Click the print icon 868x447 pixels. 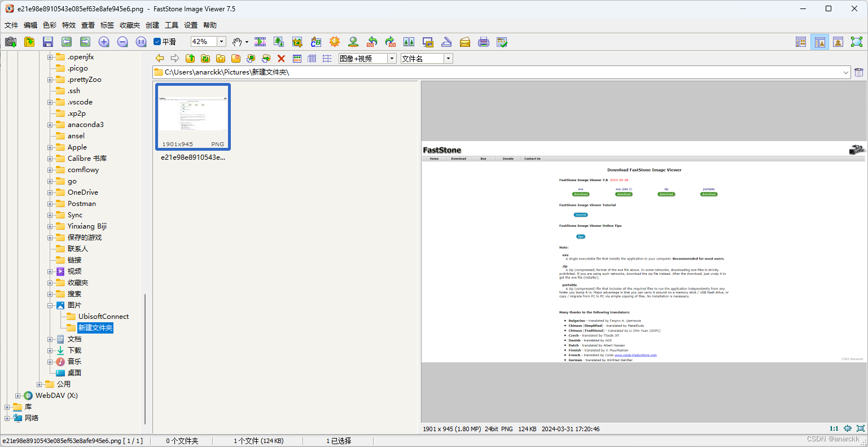[484, 42]
